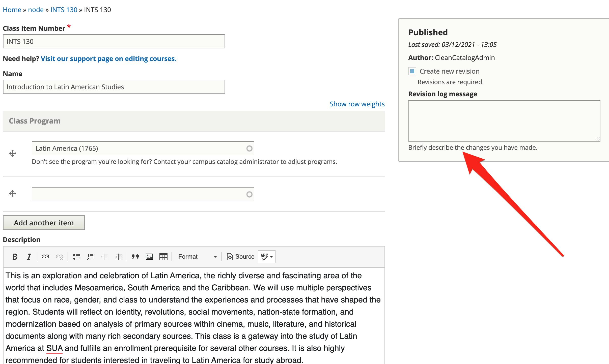The height and width of the screenshot is (364, 609).
Task: Go to Home breadcrumb link
Action: [x=12, y=10]
